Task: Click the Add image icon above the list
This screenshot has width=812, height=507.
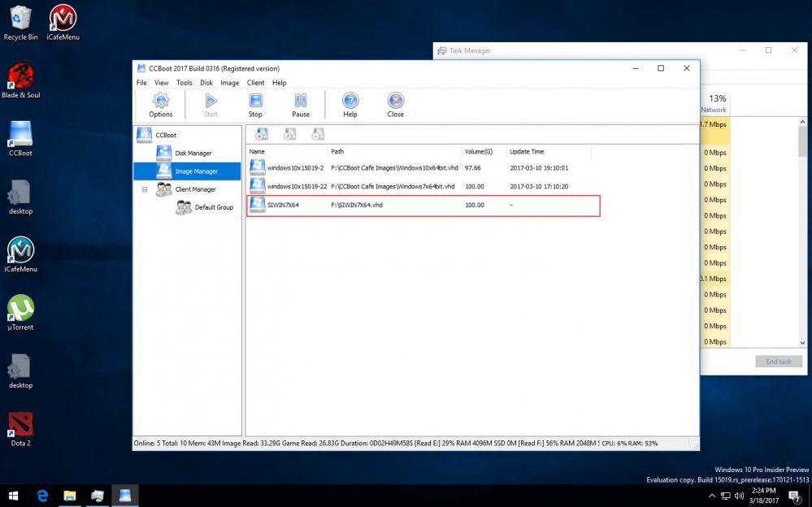Action: [x=262, y=134]
